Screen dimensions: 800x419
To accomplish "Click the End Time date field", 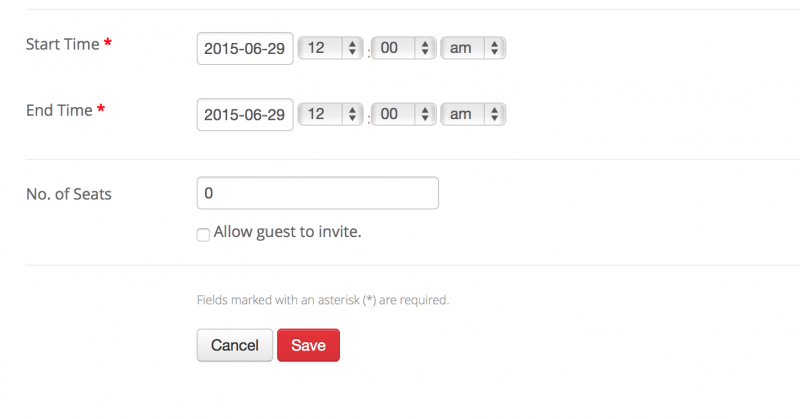I will [x=245, y=114].
